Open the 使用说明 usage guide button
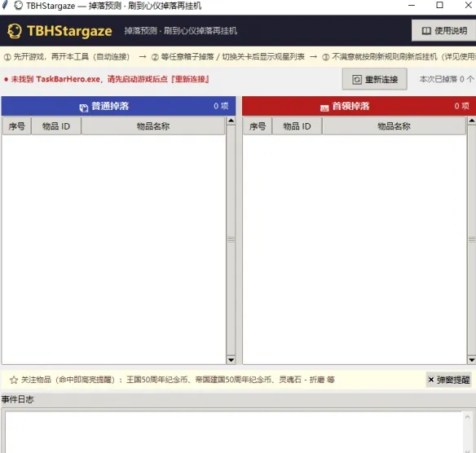 (444, 31)
